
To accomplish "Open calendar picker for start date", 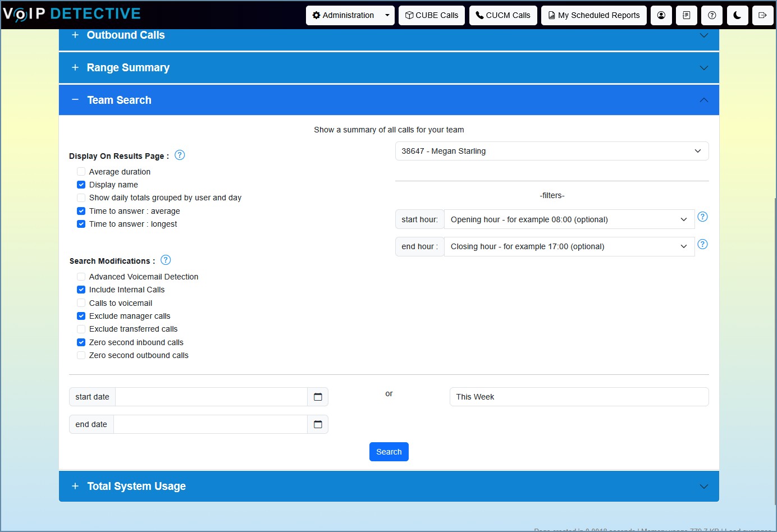I will (318, 397).
